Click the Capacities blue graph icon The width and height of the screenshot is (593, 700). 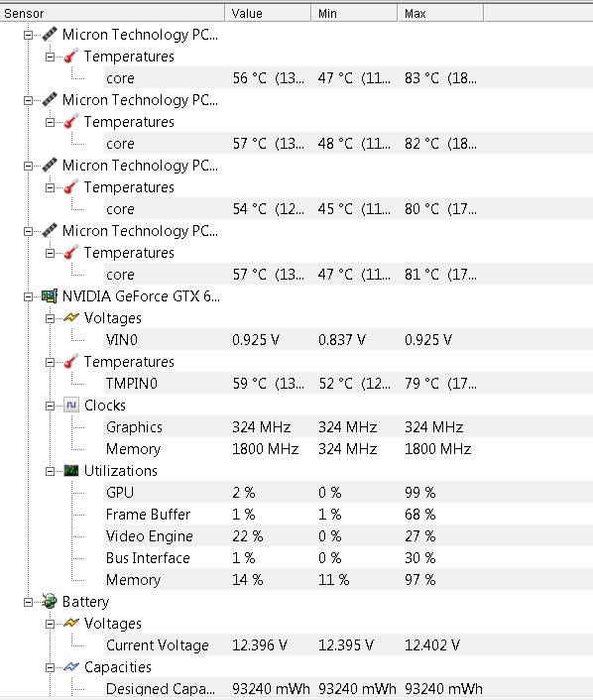pos(71,667)
